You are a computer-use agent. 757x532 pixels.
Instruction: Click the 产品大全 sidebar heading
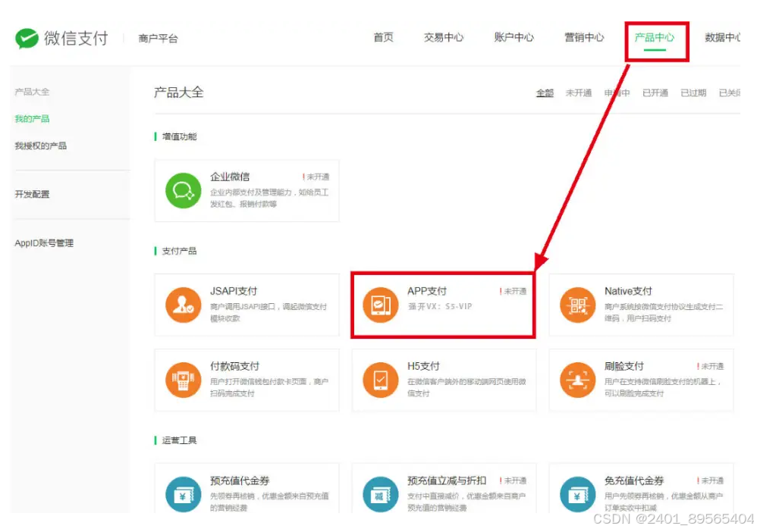click(32, 92)
